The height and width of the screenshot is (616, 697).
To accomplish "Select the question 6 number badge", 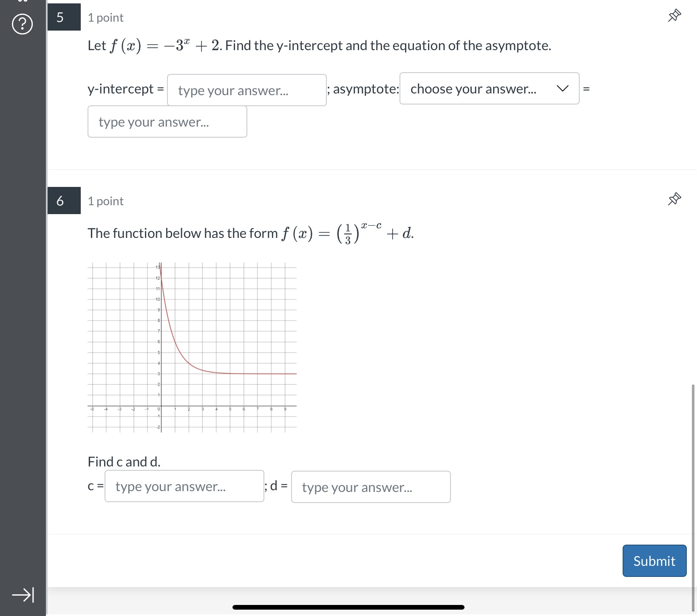I will [x=63, y=201].
